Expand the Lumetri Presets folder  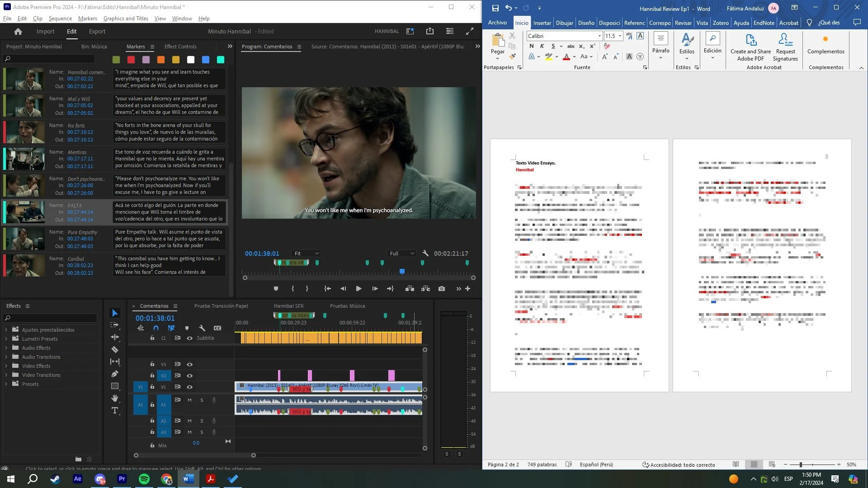tap(6, 339)
